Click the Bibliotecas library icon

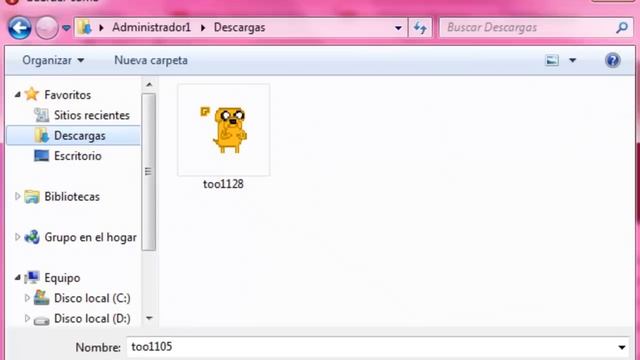(x=31, y=196)
